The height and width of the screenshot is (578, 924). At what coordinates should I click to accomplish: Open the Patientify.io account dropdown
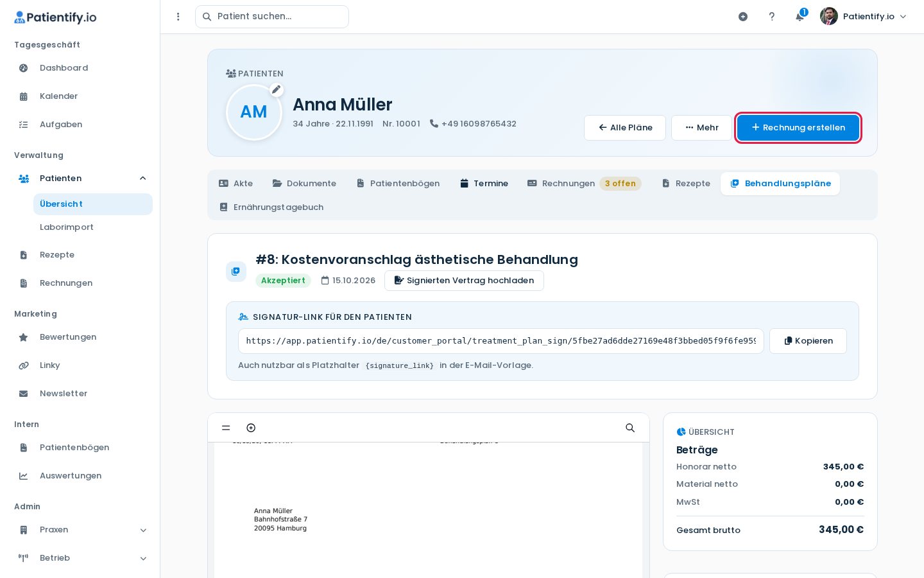coord(864,17)
